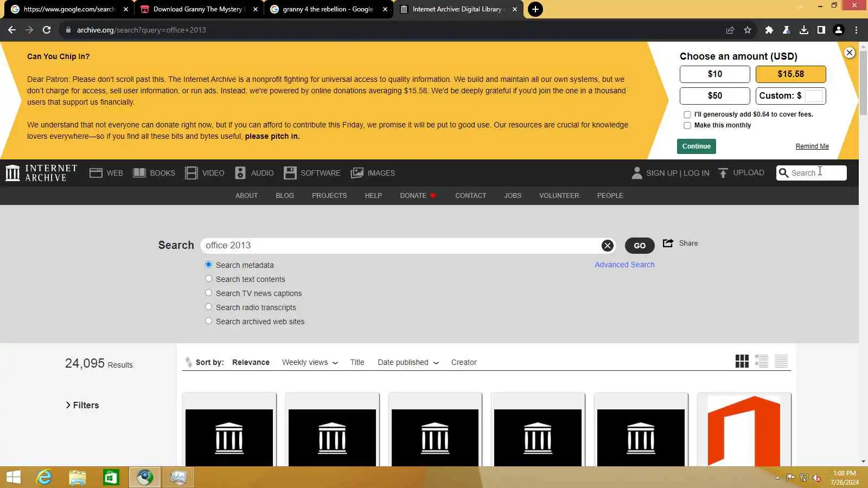Open the Web section icon
The height and width of the screenshot is (488, 868).
[96, 173]
